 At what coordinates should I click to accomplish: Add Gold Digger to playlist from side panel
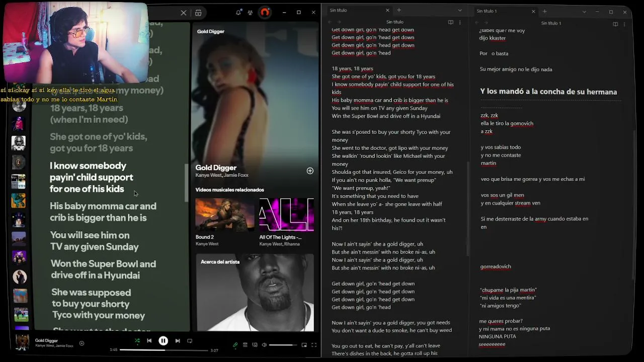[310, 171]
